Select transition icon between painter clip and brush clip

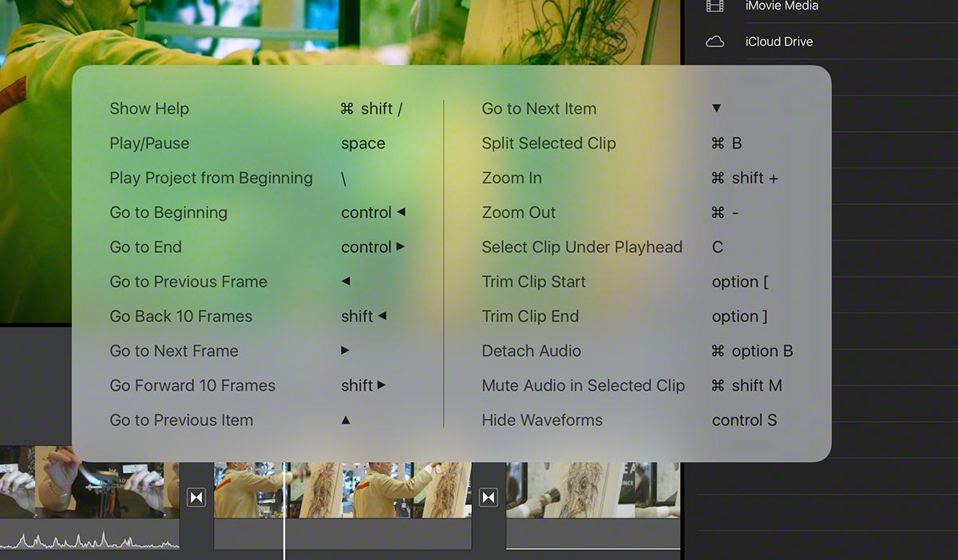[x=489, y=498]
